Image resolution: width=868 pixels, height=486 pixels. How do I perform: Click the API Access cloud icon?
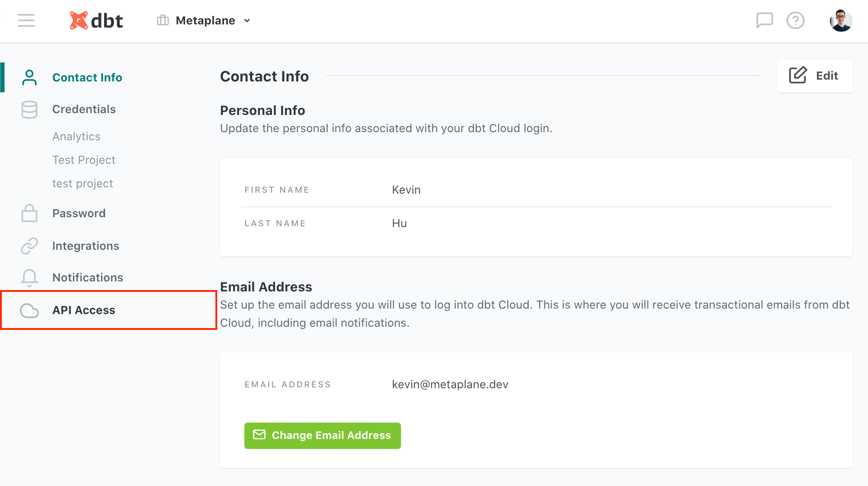tap(29, 310)
